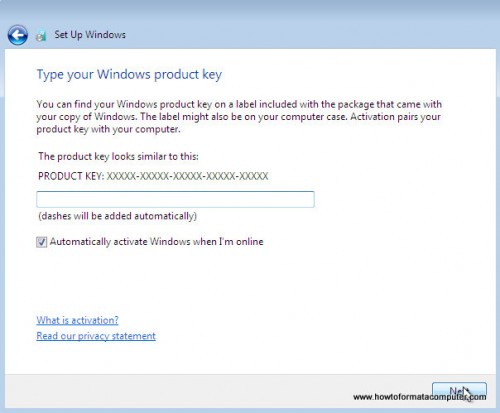
Task: Focus the product key input field
Action: [x=175, y=199]
